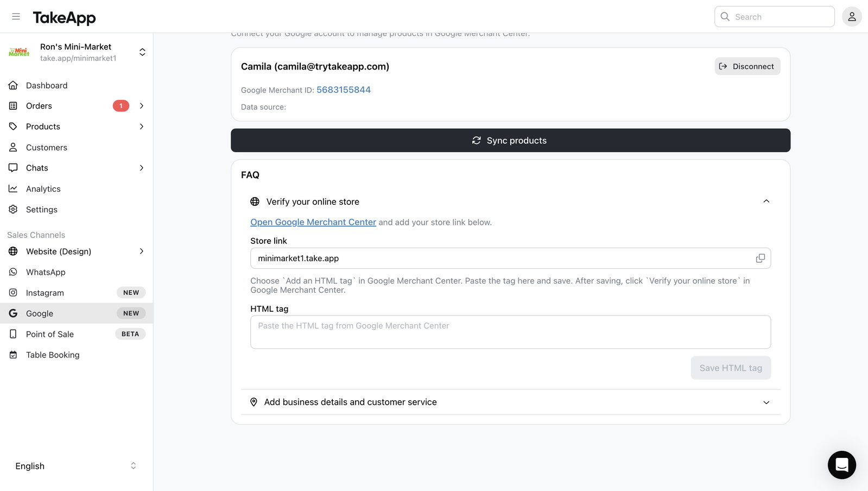868x491 pixels.
Task: Copy the store link with copy icon
Action: click(x=760, y=259)
